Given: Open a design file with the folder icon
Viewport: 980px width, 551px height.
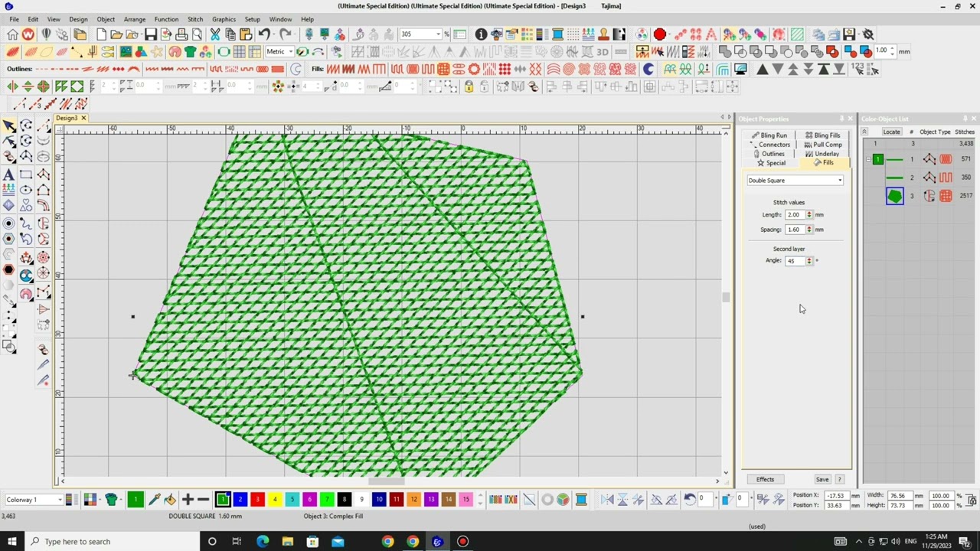Looking at the screenshot, I should pyautogui.click(x=116, y=34).
